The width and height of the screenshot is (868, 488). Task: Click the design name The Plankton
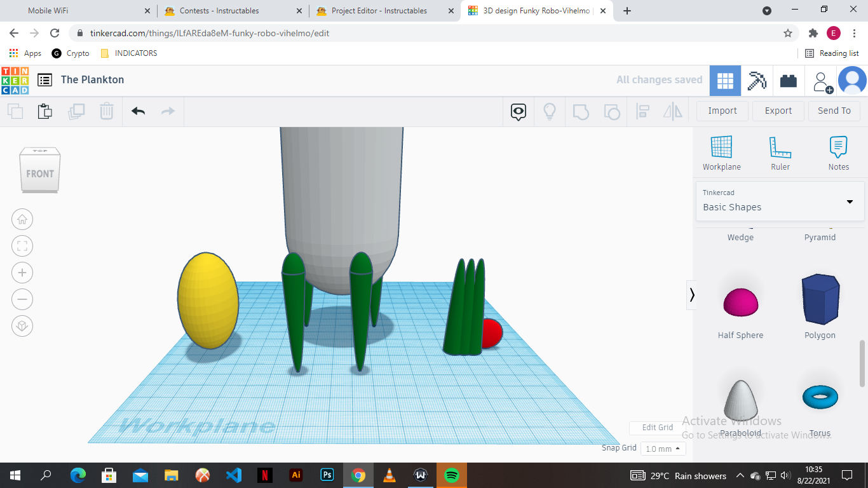[x=93, y=80]
